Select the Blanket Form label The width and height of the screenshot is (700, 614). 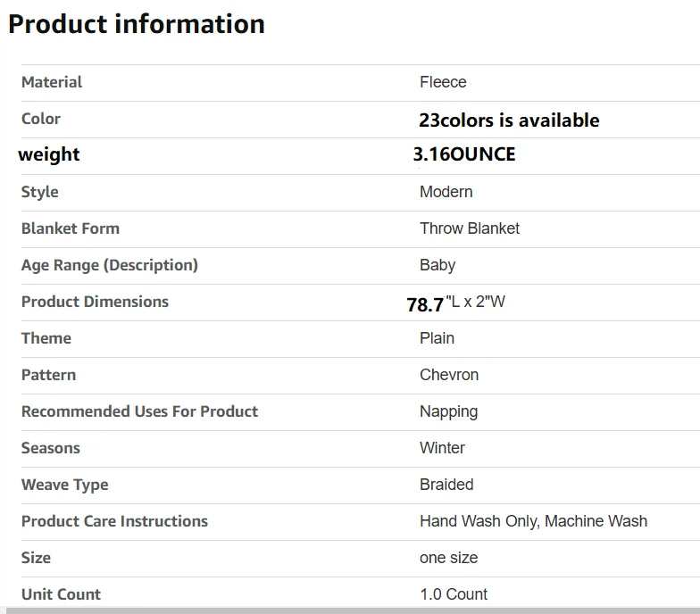pyautogui.click(x=71, y=228)
